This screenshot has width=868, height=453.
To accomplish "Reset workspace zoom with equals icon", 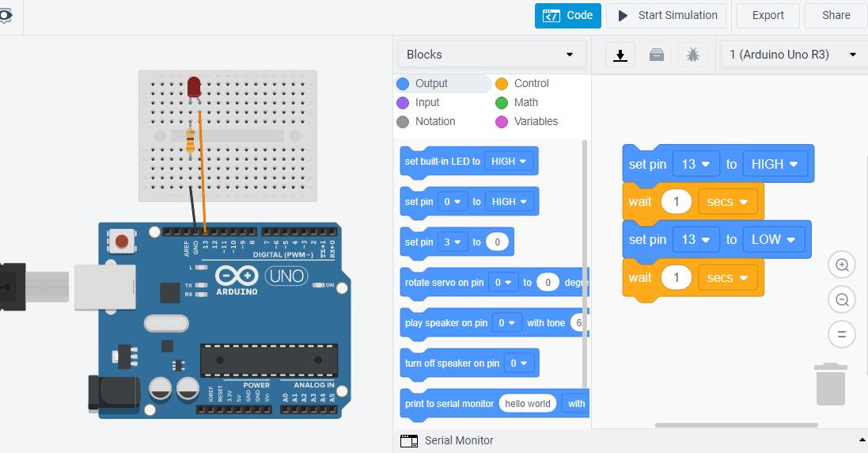I will point(842,334).
